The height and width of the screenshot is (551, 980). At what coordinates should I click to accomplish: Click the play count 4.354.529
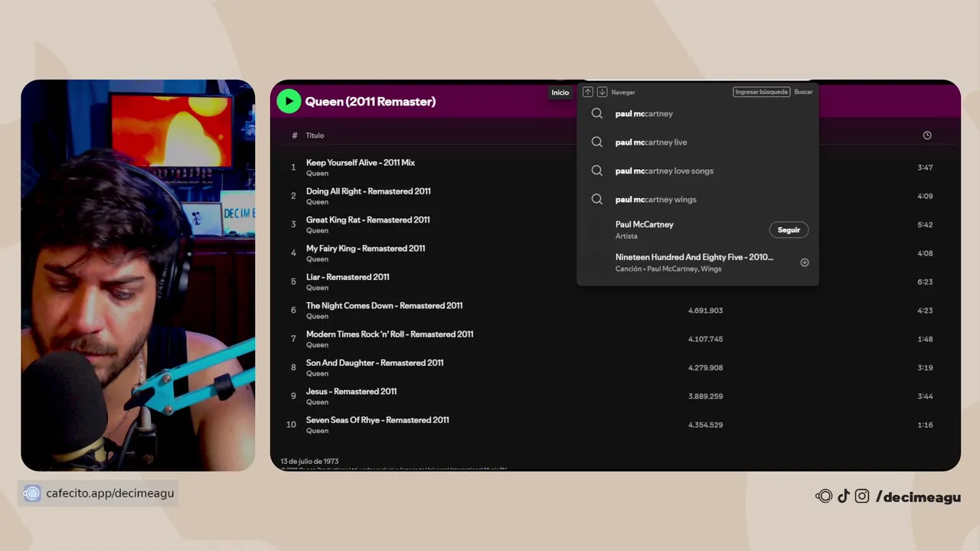[x=705, y=425]
